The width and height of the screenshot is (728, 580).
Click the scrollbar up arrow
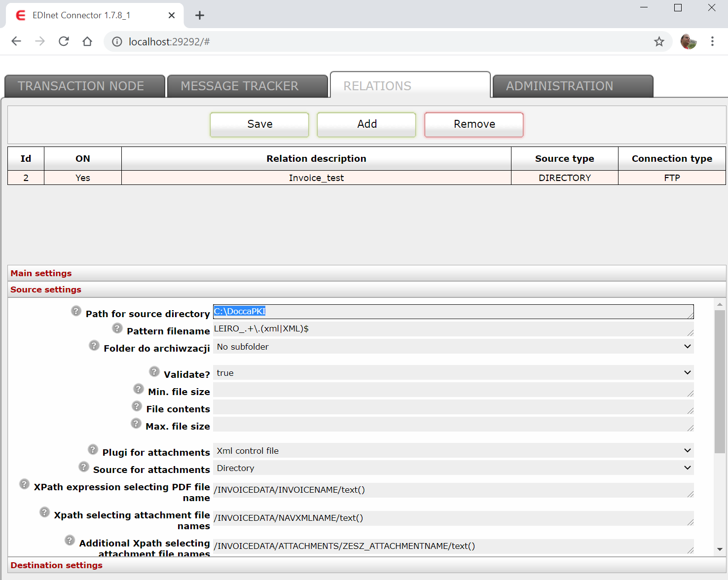(x=720, y=304)
